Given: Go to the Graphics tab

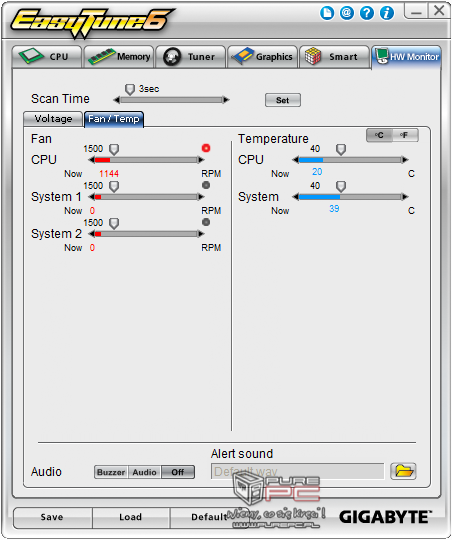Looking at the screenshot, I should [x=263, y=56].
